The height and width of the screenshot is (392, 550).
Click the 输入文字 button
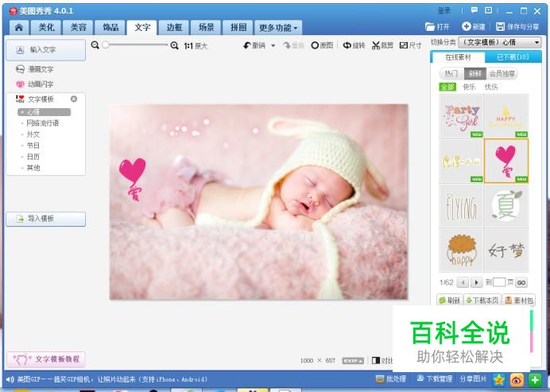point(45,50)
